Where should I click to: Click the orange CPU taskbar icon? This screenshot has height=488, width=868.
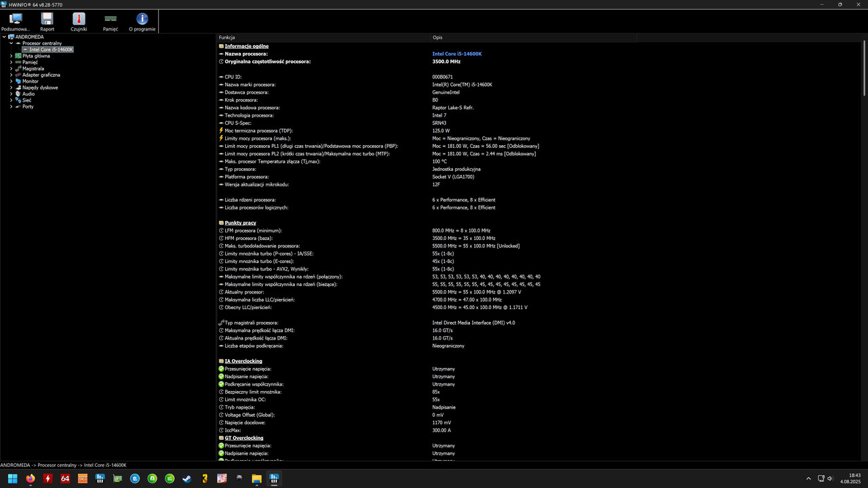pos(83,479)
